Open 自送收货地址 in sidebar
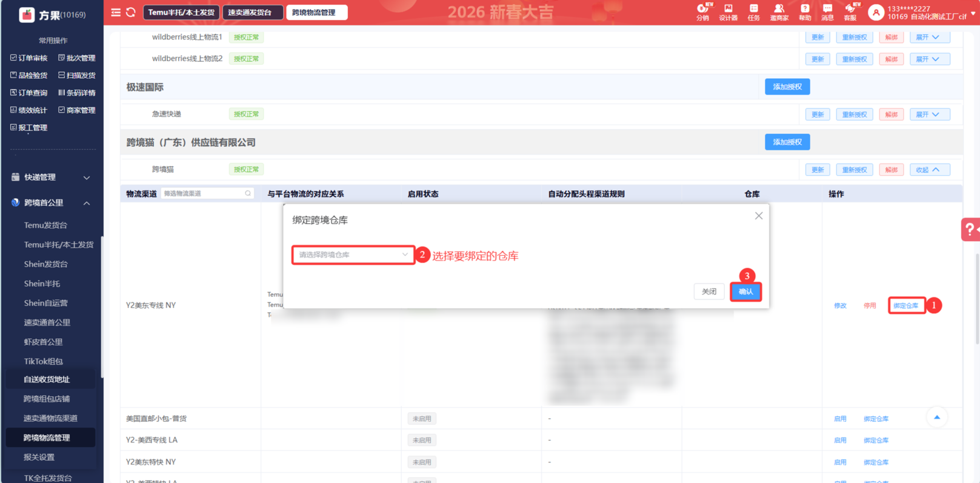The image size is (980, 483). [x=47, y=379]
